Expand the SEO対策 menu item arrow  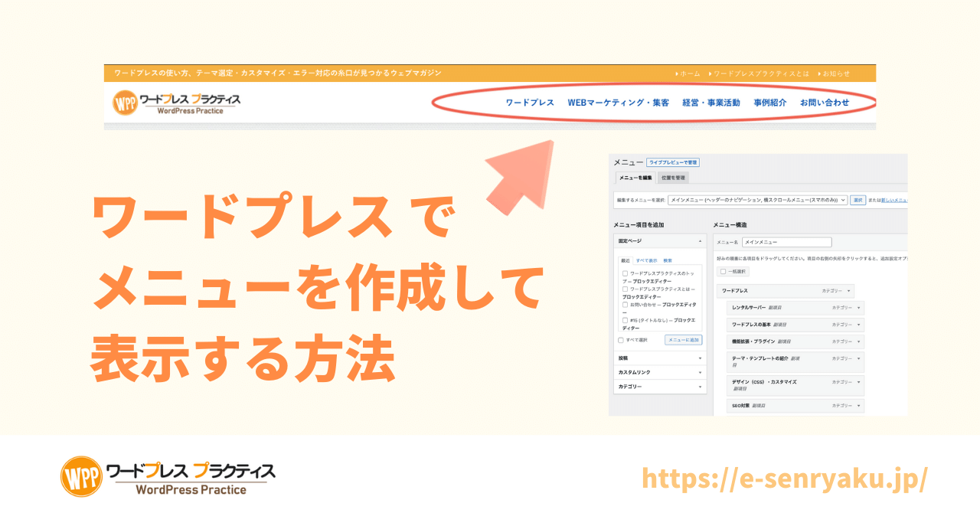click(x=859, y=405)
